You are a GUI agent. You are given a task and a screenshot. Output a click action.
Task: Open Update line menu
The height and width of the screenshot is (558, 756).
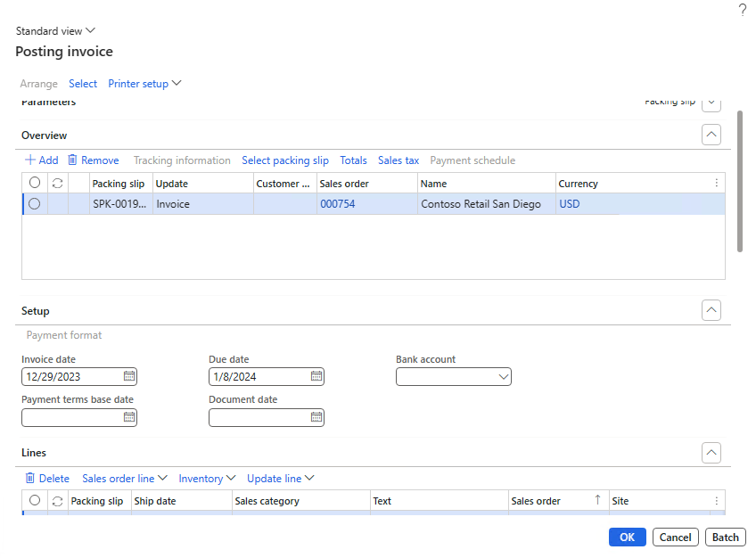281,479
